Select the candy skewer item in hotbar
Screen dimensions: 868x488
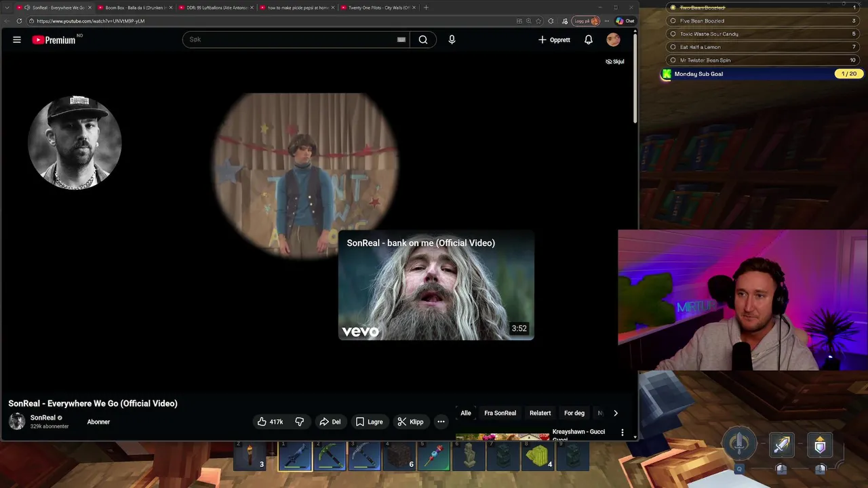(x=435, y=456)
